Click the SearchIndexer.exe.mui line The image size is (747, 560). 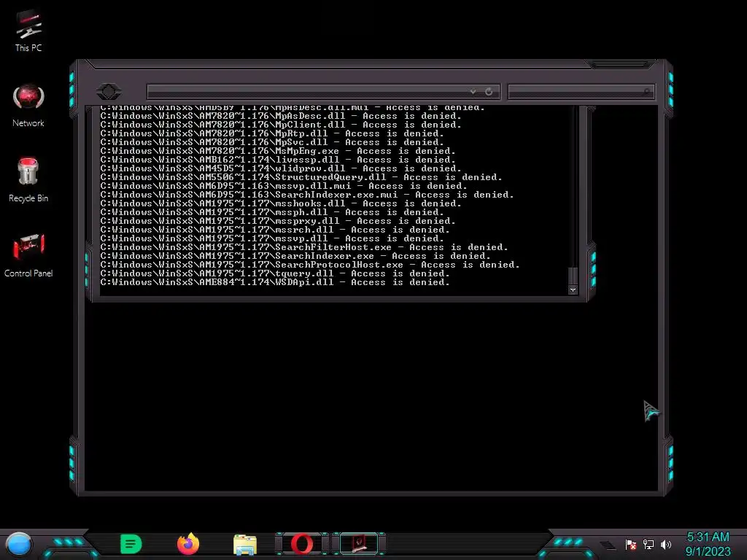pyautogui.click(x=307, y=195)
